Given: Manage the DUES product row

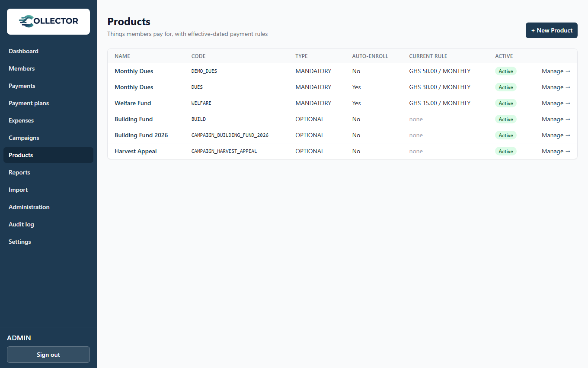Looking at the screenshot, I should click(556, 87).
